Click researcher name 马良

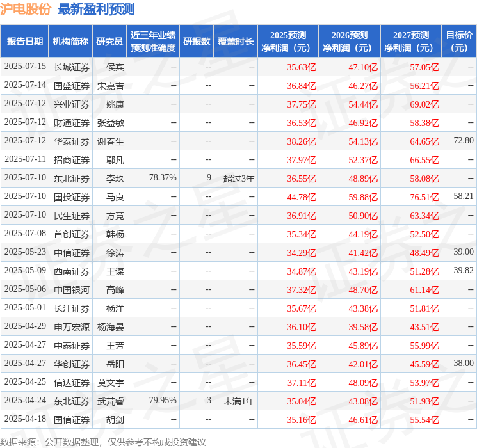(x=115, y=197)
